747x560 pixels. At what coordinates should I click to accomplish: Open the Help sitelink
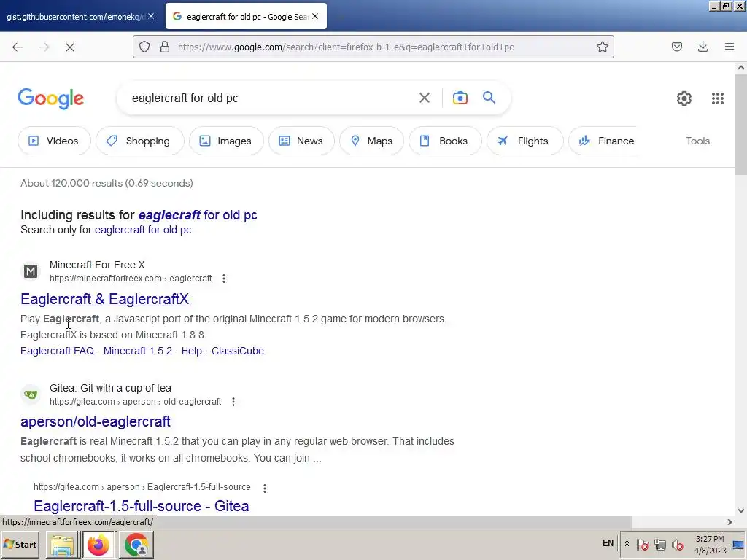pyautogui.click(x=192, y=351)
